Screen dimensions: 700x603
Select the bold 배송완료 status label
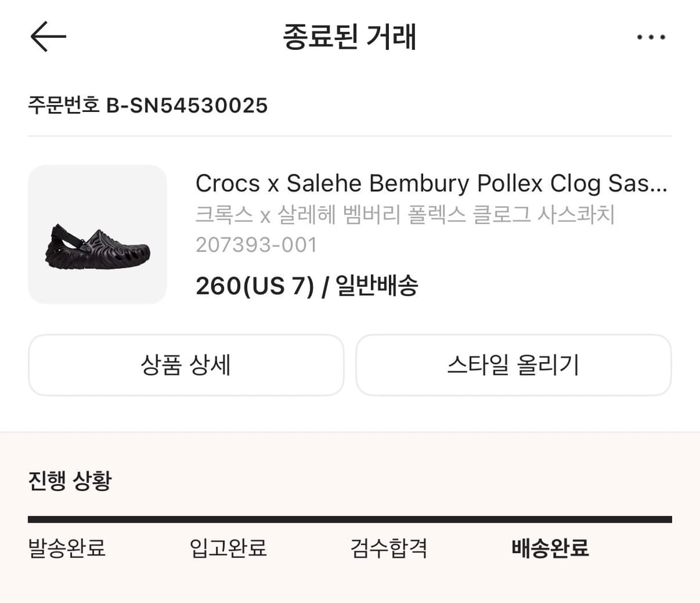pos(549,548)
